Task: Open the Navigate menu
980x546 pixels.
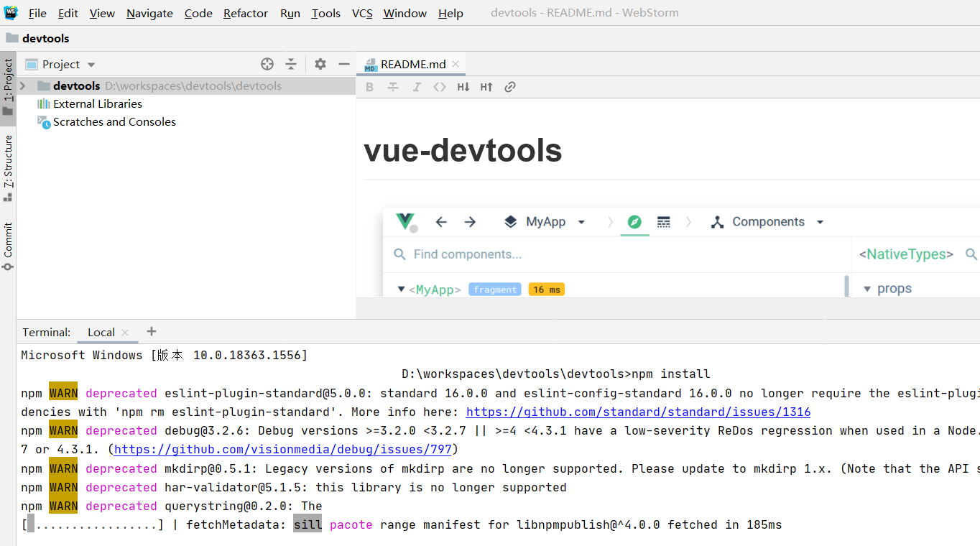Action: point(149,13)
